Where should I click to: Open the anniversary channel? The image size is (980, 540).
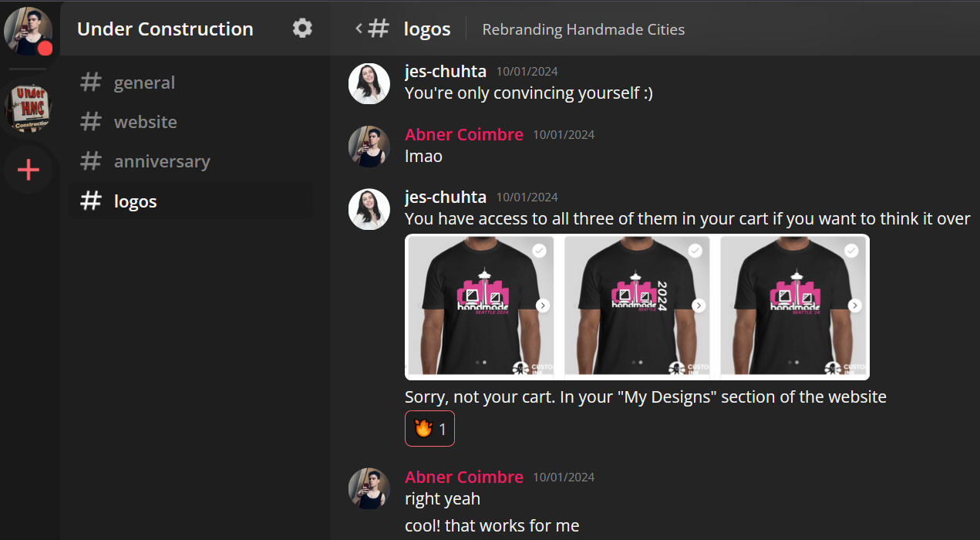point(162,161)
